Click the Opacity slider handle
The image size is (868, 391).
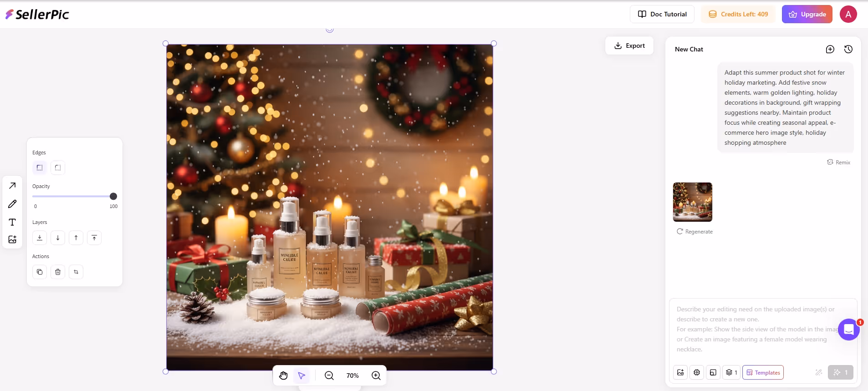pos(113,196)
